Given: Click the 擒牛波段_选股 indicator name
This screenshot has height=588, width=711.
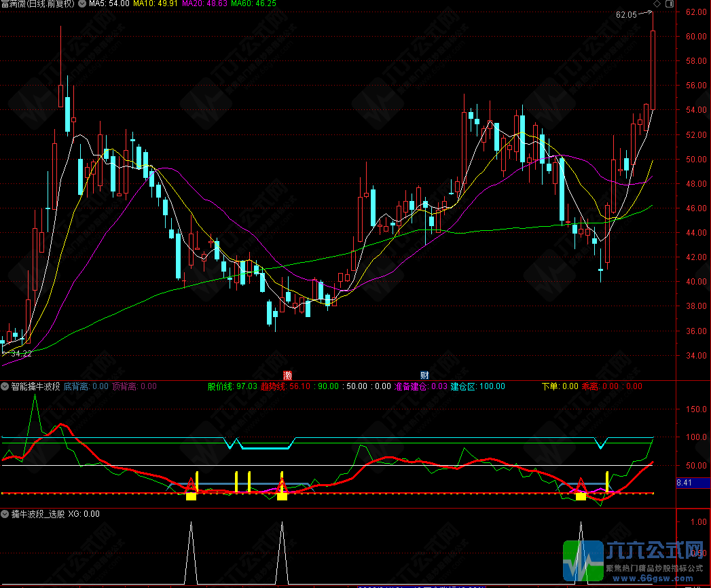Looking at the screenshot, I should [38, 514].
